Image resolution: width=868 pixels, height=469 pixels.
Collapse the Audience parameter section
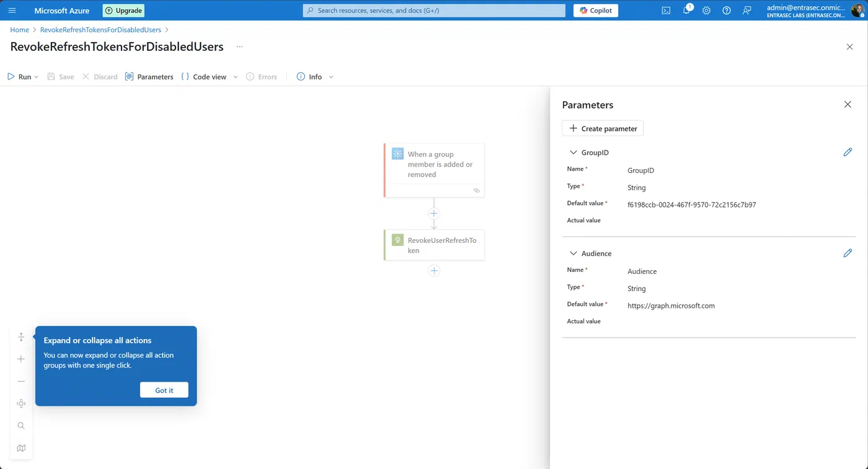click(573, 253)
